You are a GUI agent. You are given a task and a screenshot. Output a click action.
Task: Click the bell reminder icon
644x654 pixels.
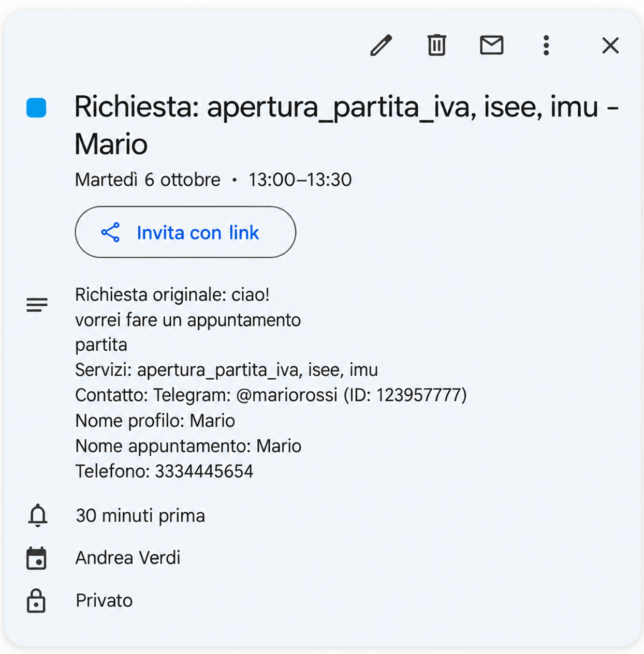tap(37, 515)
